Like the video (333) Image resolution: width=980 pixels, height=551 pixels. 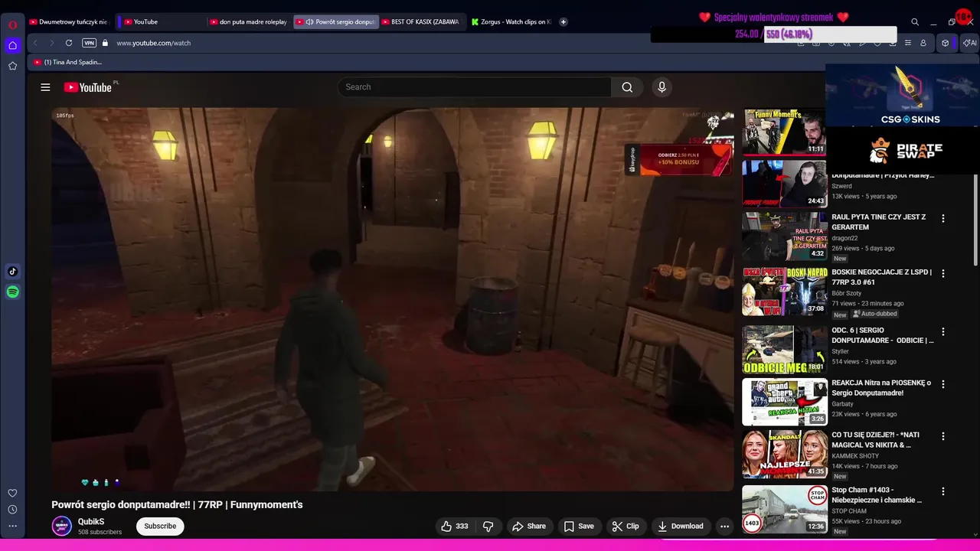(454, 526)
